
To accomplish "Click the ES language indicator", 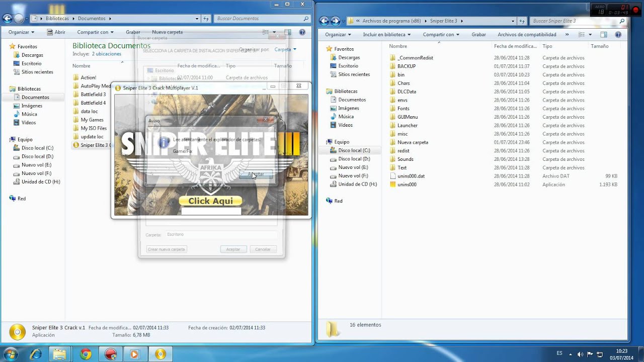I will [559, 353].
